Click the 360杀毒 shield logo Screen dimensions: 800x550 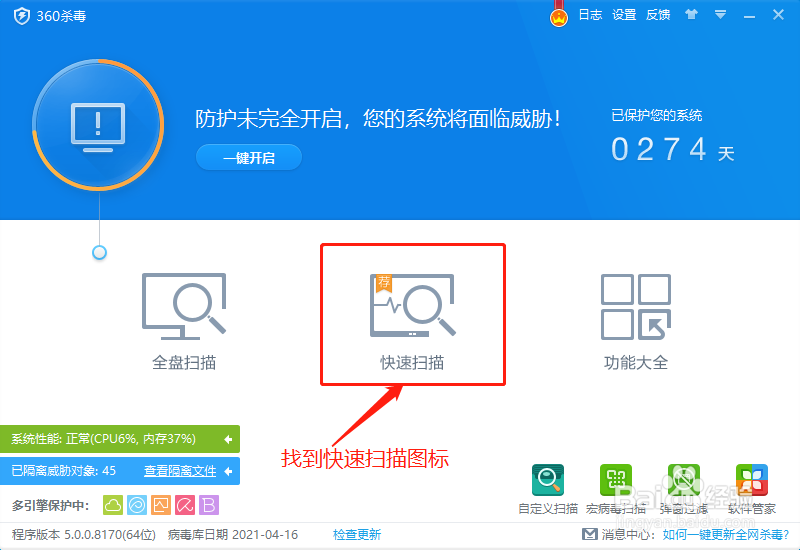(21, 16)
